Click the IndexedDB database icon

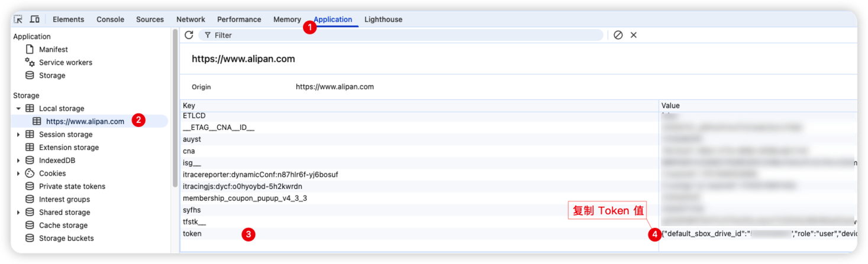[x=30, y=161]
